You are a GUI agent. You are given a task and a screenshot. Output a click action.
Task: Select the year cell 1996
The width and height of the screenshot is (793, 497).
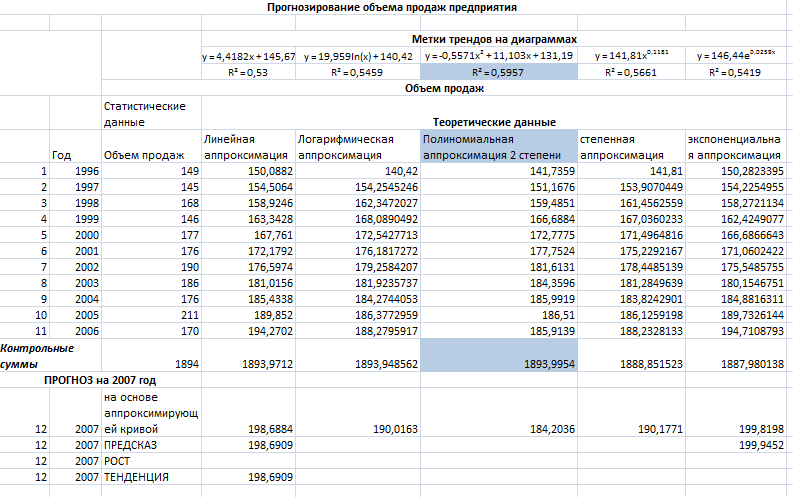[86, 171]
